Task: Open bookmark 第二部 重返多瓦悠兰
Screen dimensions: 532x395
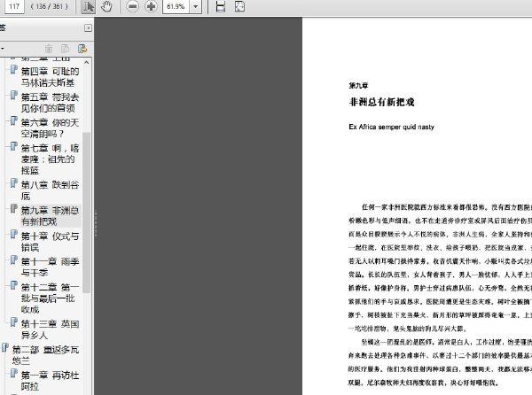Action: pos(45,354)
